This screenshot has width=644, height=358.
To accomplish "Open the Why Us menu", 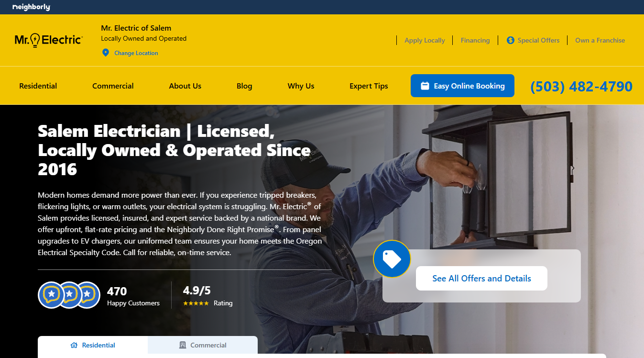I will coord(301,86).
